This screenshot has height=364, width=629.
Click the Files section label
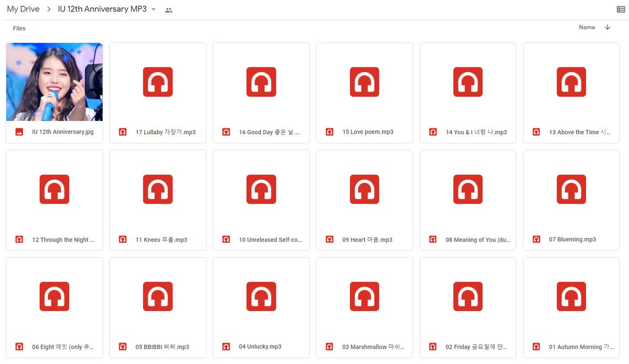point(19,28)
